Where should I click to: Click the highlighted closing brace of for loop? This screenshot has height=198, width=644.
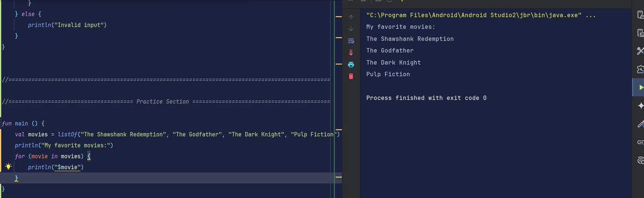tap(17, 178)
